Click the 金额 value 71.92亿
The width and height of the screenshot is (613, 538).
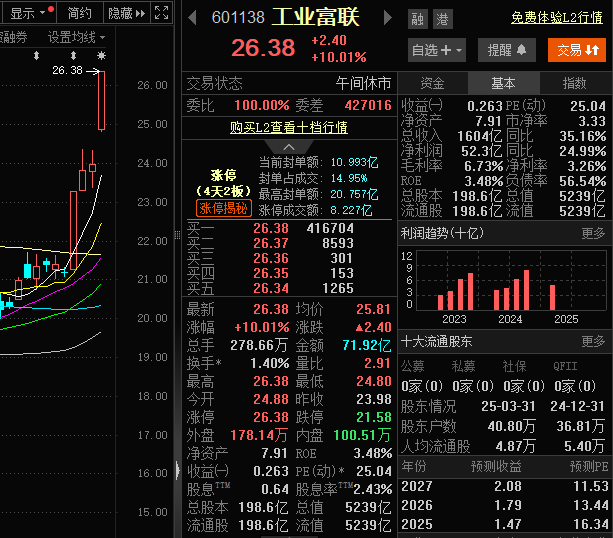367,345
